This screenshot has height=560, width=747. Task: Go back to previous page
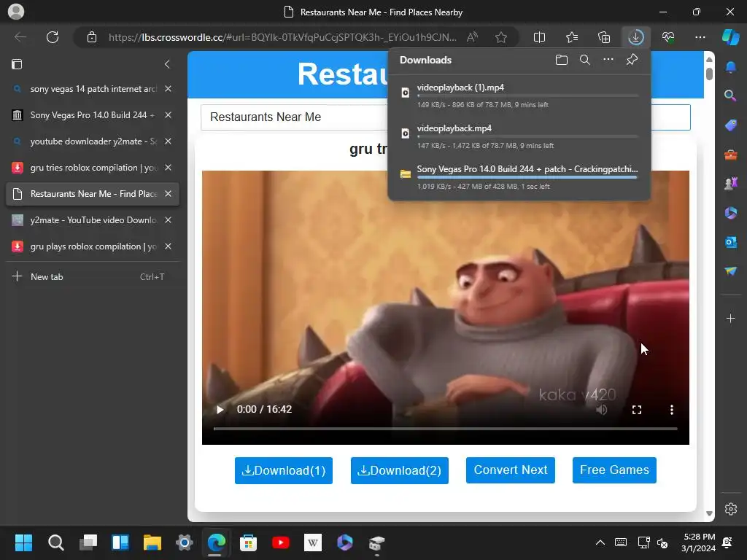[x=20, y=37]
